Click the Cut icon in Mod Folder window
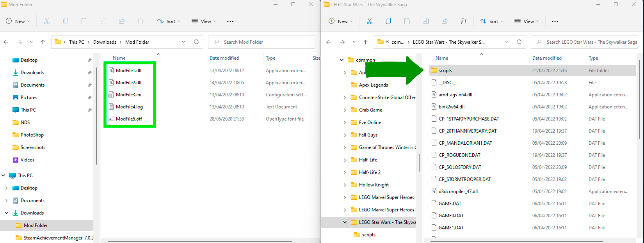The height and width of the screenshot is (243, 644). (x=47, y=21)
